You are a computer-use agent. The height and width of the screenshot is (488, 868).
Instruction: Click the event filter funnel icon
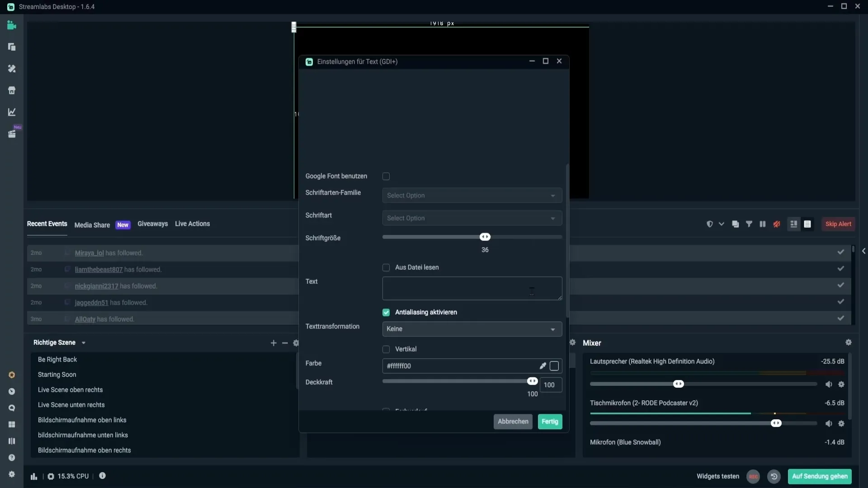point(749,224)
